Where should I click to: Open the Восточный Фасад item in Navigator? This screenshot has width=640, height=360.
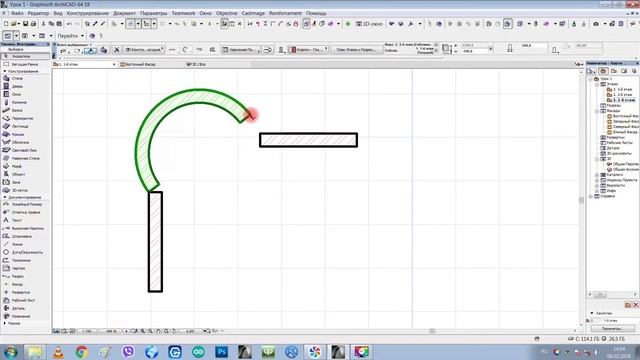623,116
